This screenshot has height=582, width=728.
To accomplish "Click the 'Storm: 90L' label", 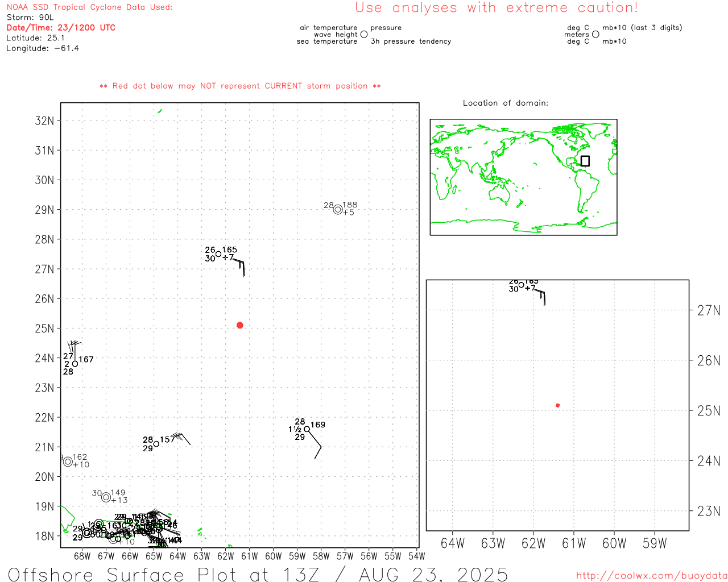I will [30, 18].
